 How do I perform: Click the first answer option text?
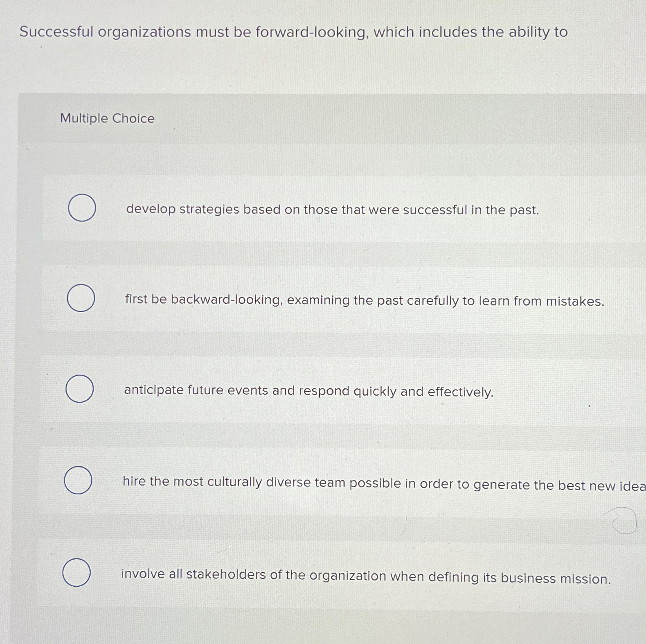331,210
